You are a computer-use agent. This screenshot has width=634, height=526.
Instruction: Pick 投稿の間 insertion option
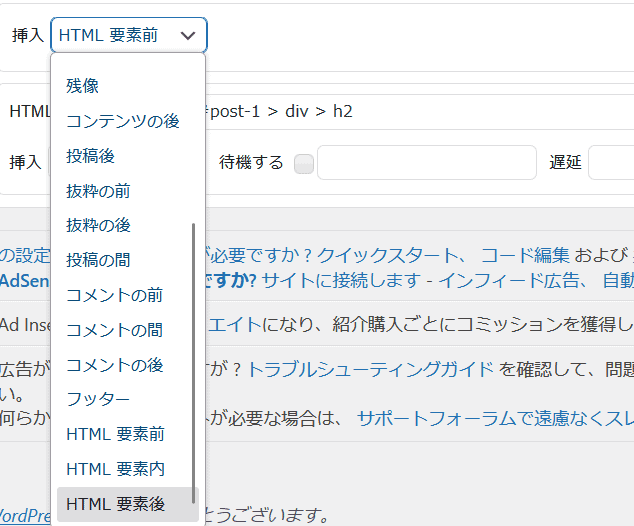tap(98, 260)
